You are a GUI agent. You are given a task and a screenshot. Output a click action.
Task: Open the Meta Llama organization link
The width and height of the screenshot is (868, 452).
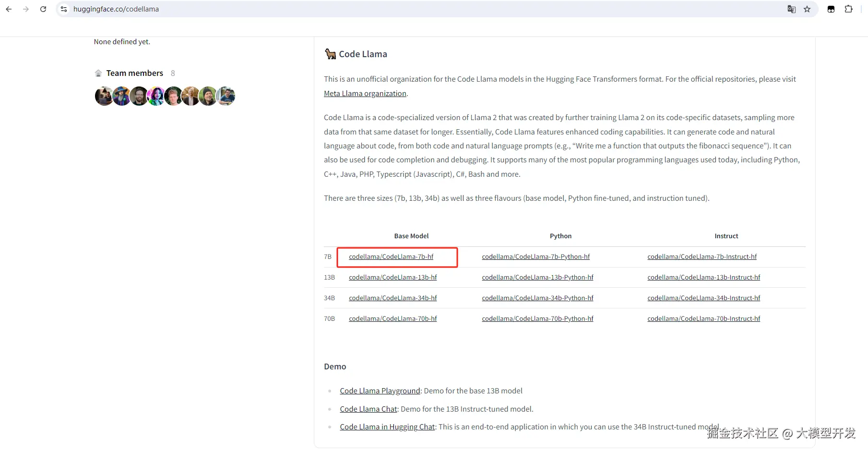point(365,94)
